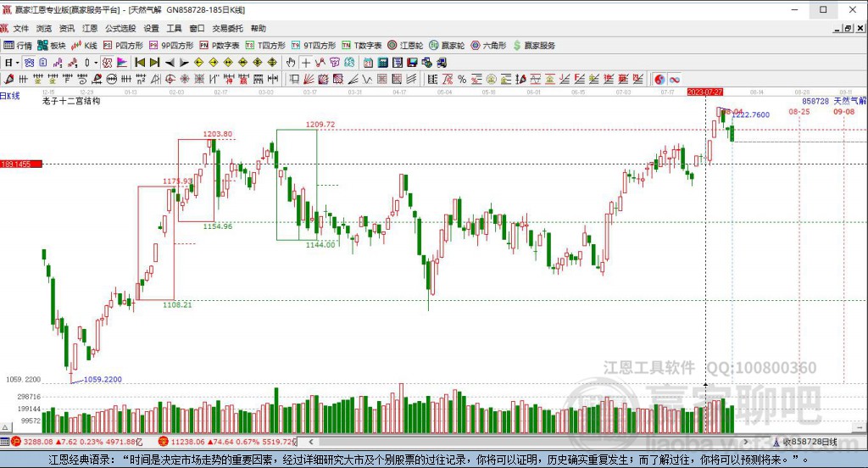868x468 pixels.
Task: Click the black left arrow icon
Action: click(x=170, y=63)
